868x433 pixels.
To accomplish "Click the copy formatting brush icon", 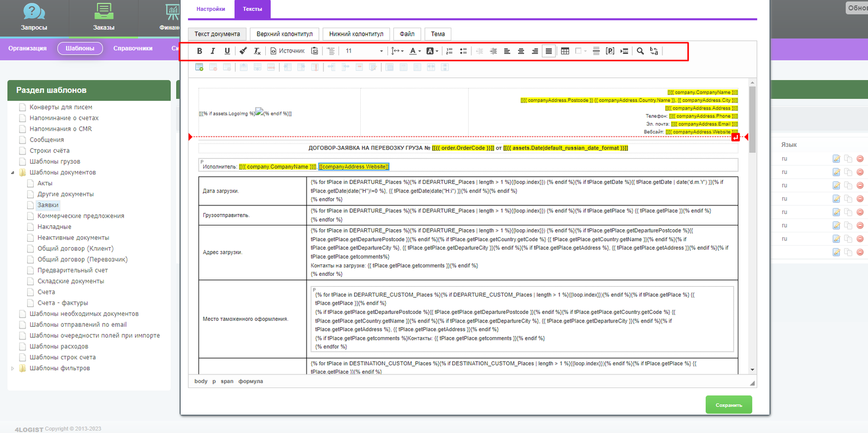I will point(243,51).
